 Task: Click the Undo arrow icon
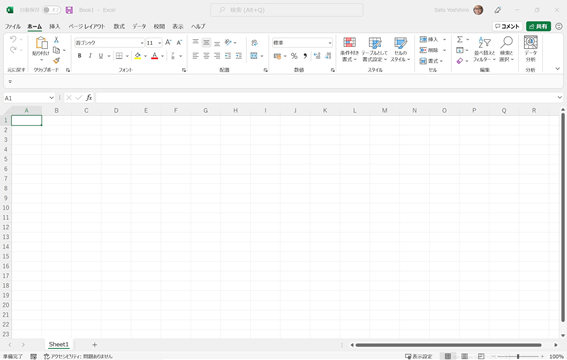tap(13, 39)
